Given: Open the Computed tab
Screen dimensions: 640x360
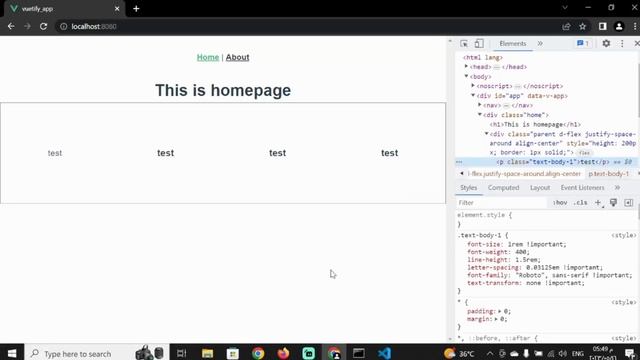Looking at the screenshot, I should pyautogui.click(x=504, y=188).
